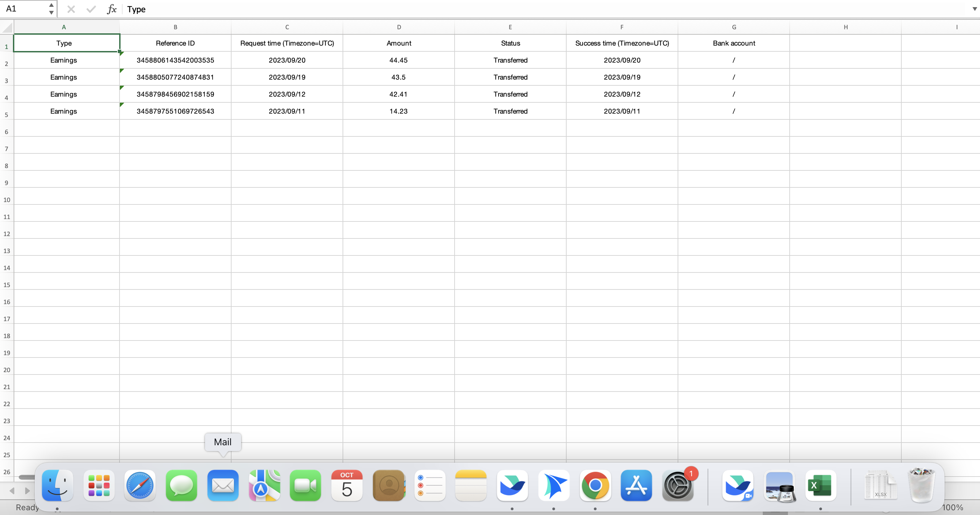Click the Cancel entry X icon

point(71,9)
